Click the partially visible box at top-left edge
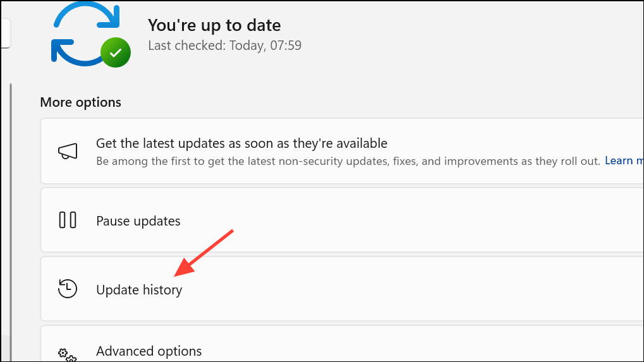This screenshot has height=362, width=644. click(5, 33)
